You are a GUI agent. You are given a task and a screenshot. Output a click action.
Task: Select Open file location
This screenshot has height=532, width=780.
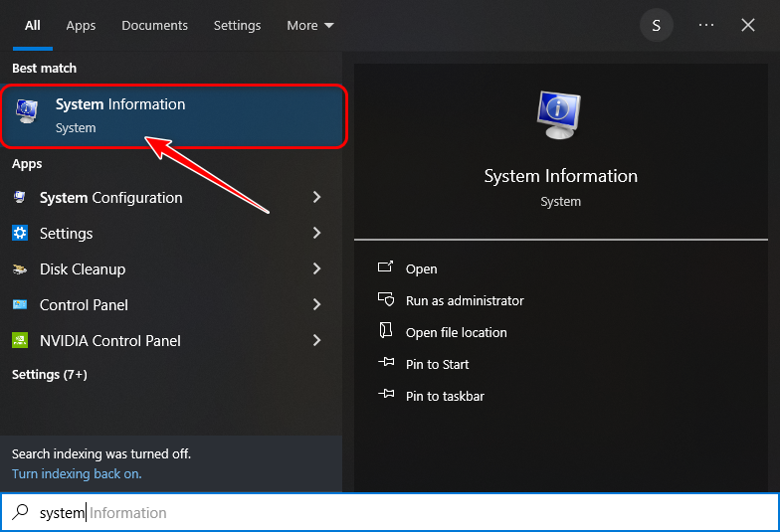coord(456,333)
